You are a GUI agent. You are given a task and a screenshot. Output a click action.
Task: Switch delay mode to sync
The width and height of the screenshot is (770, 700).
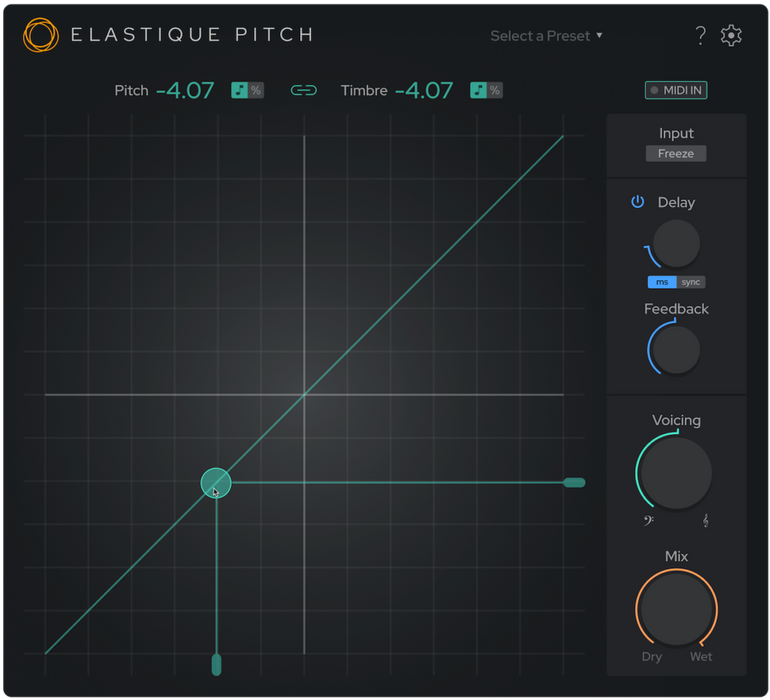[x=691, y=282]
